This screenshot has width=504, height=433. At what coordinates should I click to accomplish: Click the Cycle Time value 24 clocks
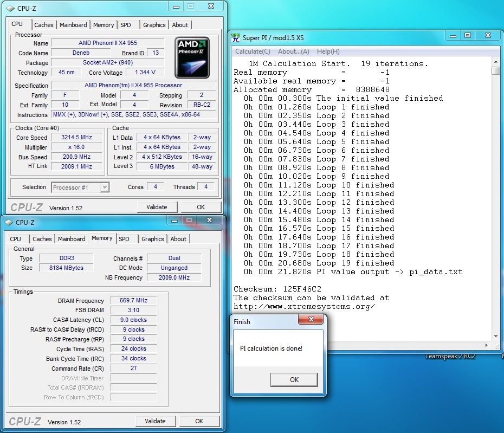coord(134,349)
